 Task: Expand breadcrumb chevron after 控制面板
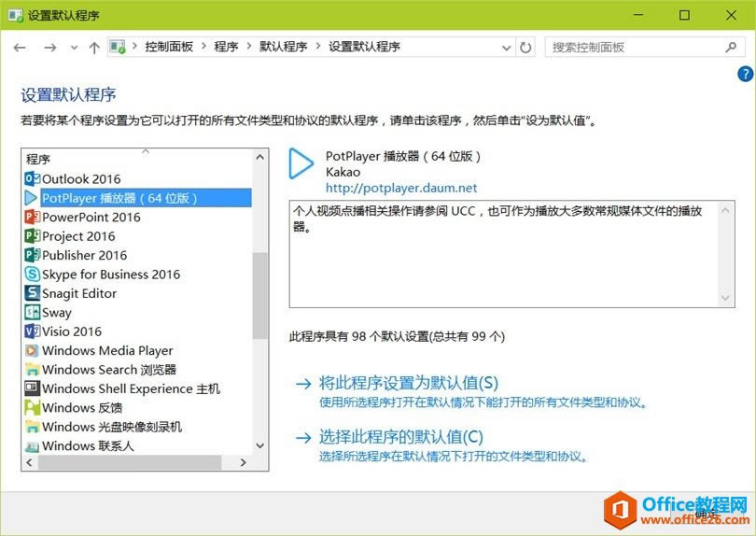pos(203,47)
